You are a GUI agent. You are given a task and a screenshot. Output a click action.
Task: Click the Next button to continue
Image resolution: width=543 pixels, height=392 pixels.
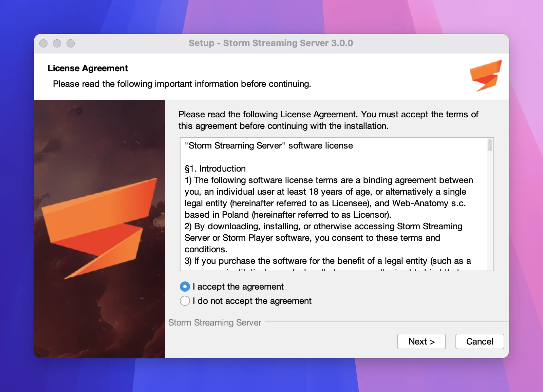click(x=421, y=341)
